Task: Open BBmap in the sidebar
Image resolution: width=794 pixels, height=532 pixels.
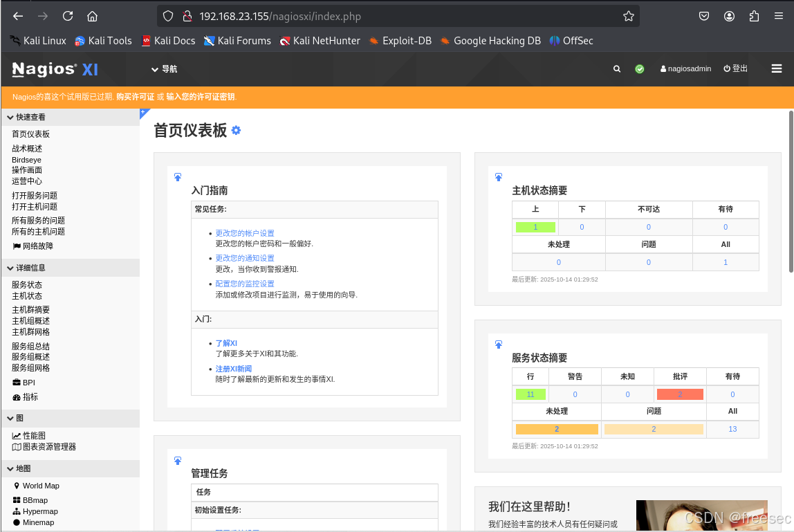Action: [x=30, y=500]
